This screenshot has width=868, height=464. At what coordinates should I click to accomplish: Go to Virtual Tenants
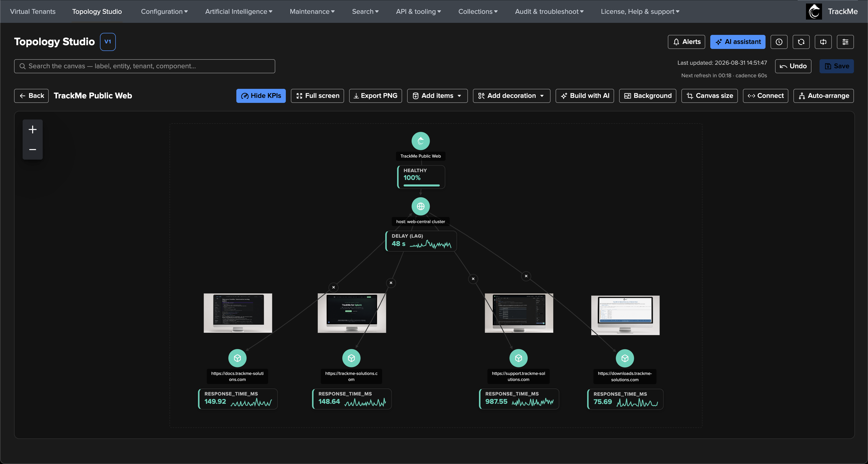(x=33, y=12)
